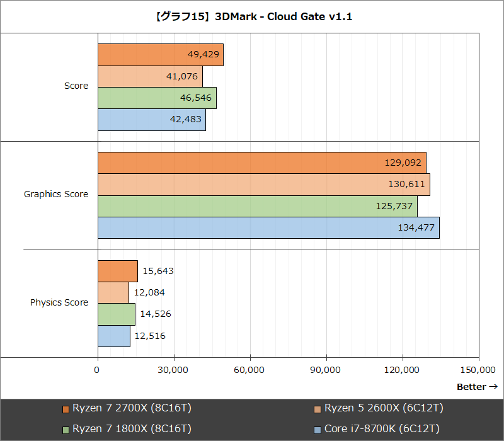Select the Physics Score category label
This screenshot has height=441, width=504.
click(59, 302)
